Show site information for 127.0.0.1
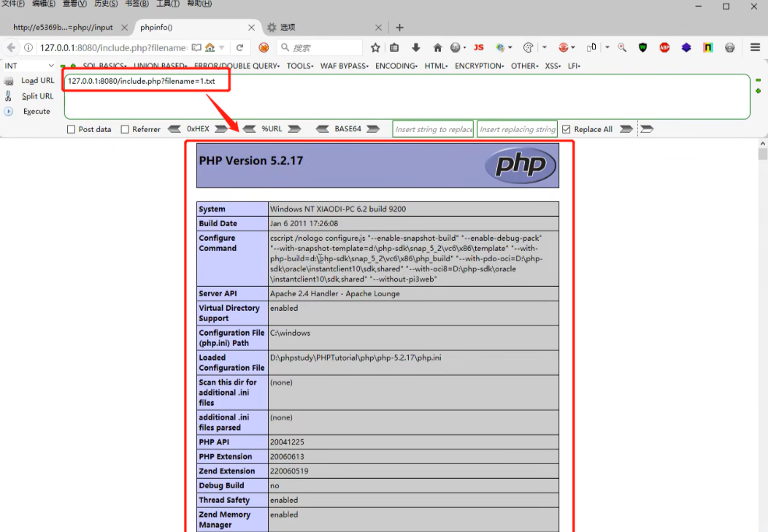The width and height of the screenshot is (768, 532). [x=28, y=47]
